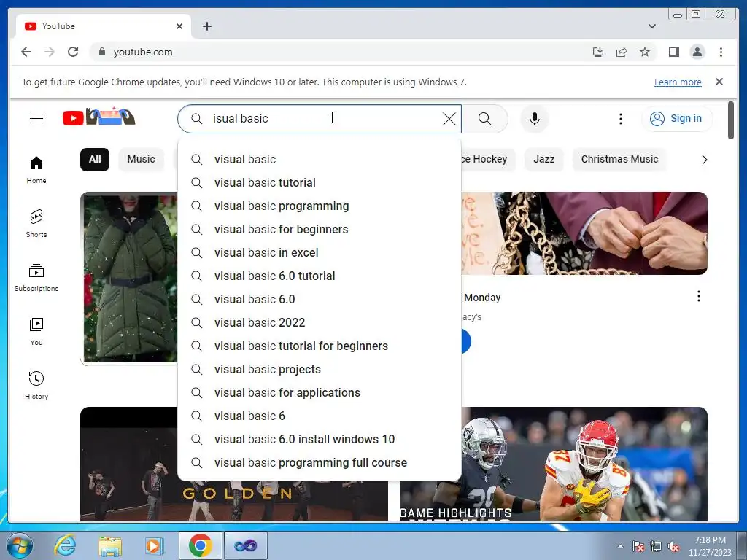Choose suggestion 'visual basic'
The width and height of the screenshot is (747, 560).
pyautogui.click(x=320, y=159)
